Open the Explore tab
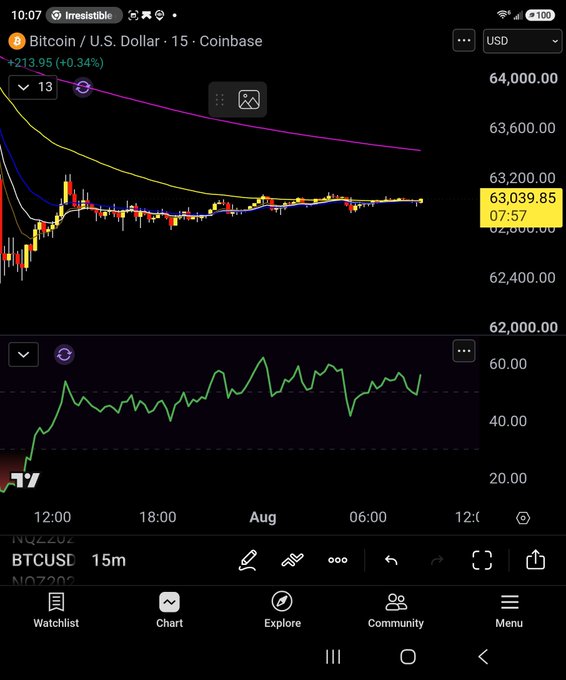 pos(282,611)
